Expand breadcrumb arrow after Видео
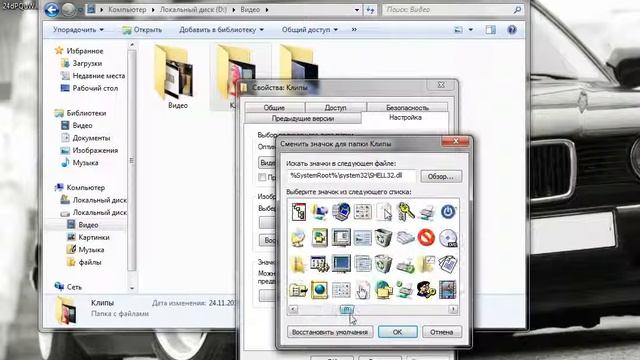 click(x=267, y=9)
